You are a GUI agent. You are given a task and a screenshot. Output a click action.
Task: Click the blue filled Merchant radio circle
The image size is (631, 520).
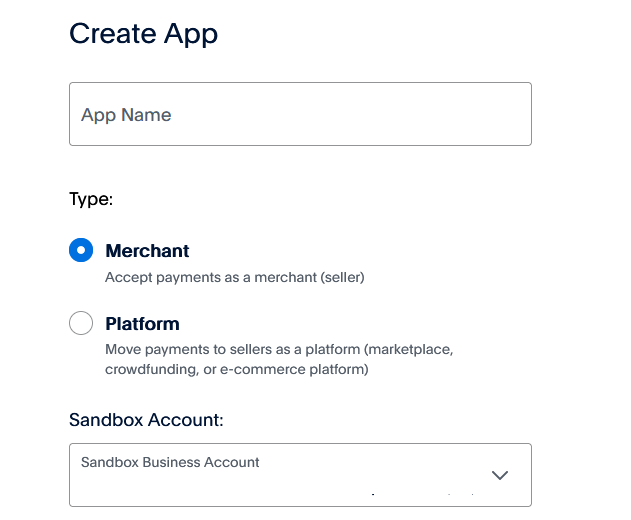point(81,250)
